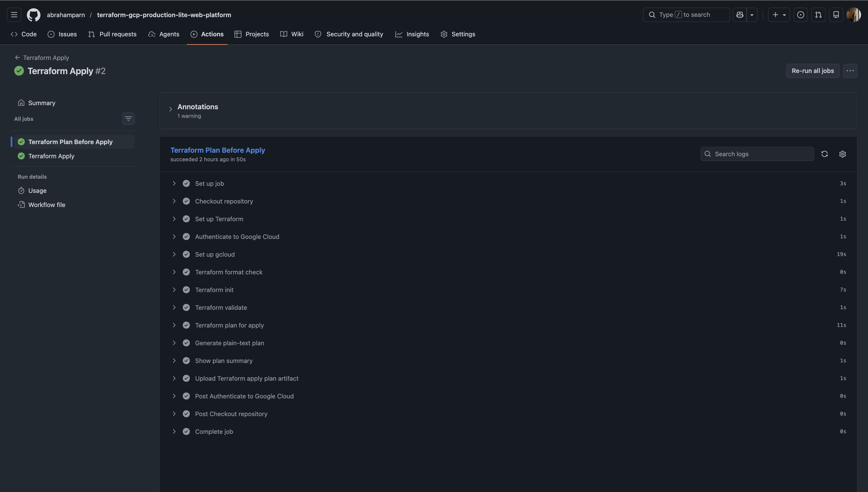Switch to the Wiki tab
The height and width of the screenshot is (492, 868).
click(x=292, y=34)
